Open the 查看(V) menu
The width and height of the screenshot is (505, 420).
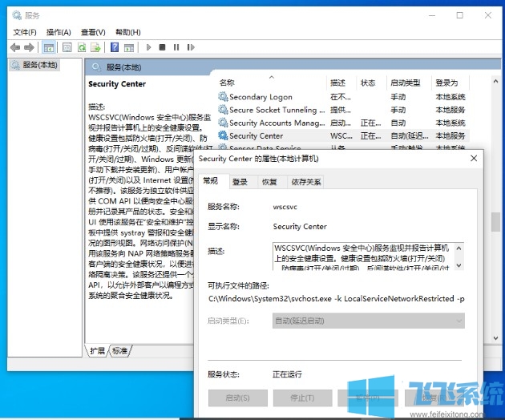click(x=93, y=32)
